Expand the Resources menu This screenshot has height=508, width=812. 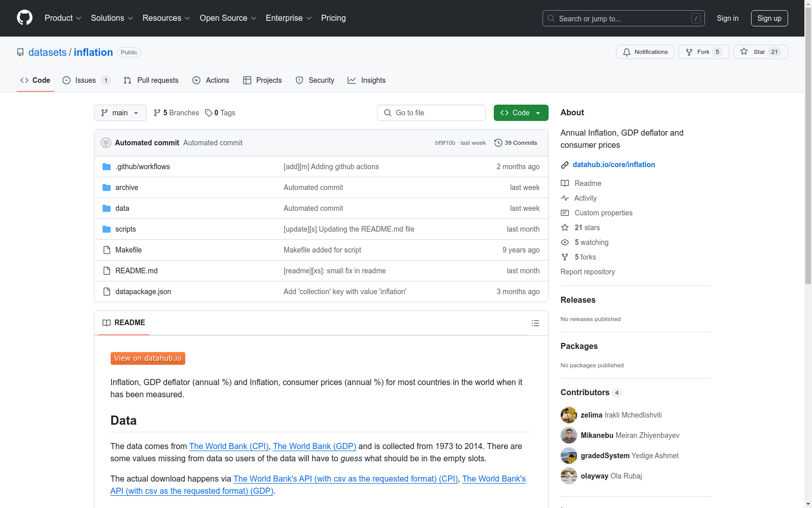coord(166,18)
